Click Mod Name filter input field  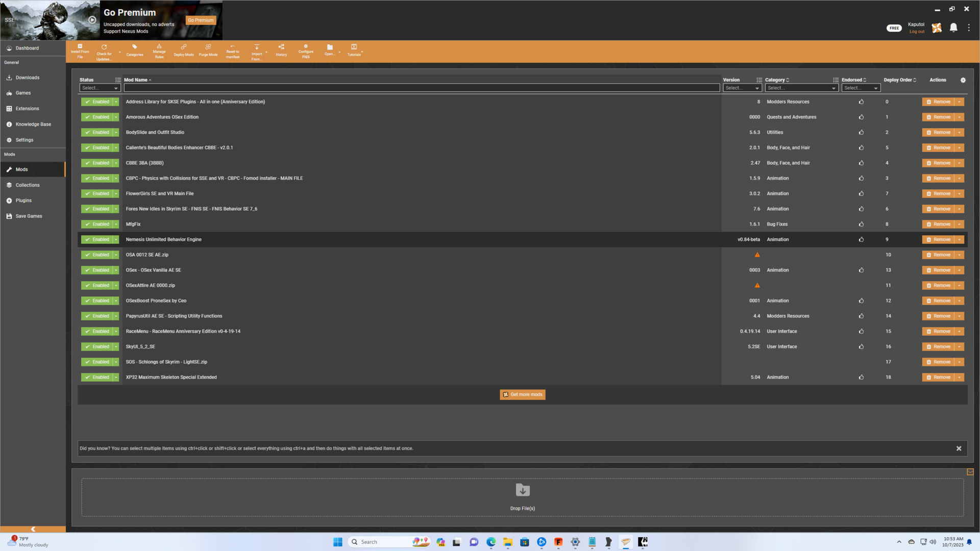(x=422, y=88)
